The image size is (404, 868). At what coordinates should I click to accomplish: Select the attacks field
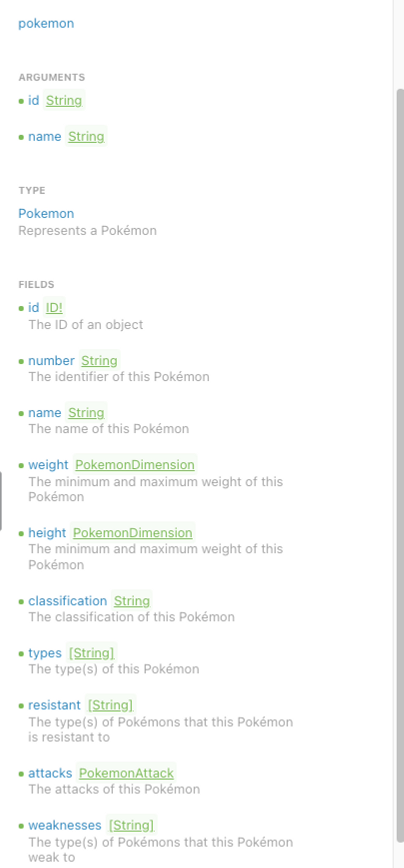50,773
